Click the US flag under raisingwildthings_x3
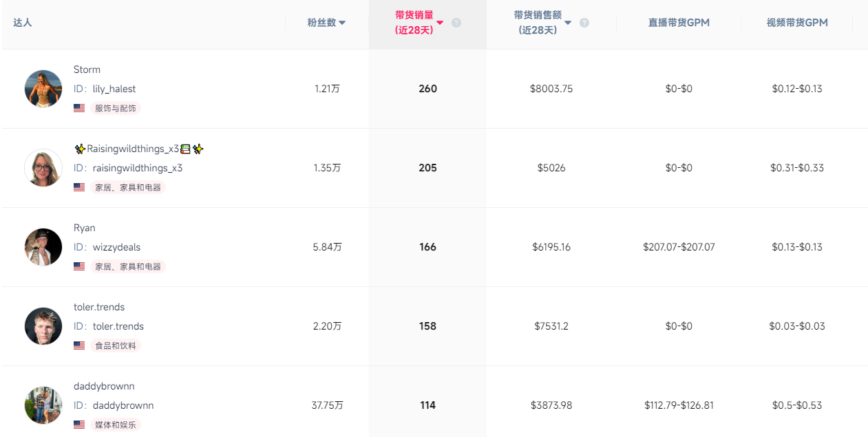The width and height of the screenshot is (868, 437). 79,187
